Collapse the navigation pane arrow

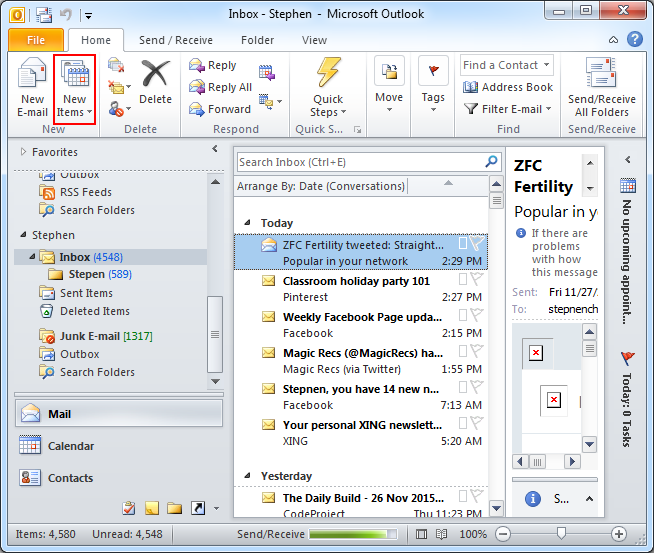[215, 148]
